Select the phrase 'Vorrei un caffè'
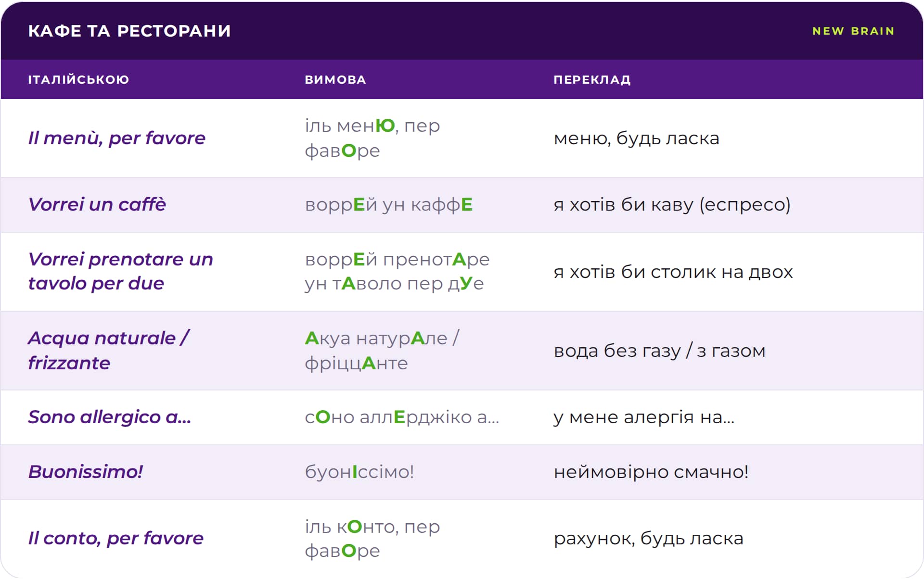Image resolution: width=924 pixels, height=579 pixels. [x=97, y=204]
